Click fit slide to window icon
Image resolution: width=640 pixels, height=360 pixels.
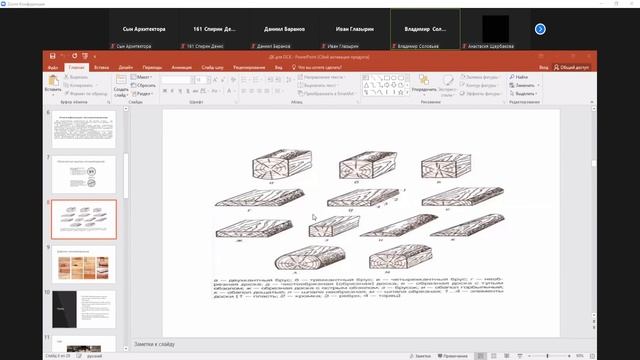point(592,356)
